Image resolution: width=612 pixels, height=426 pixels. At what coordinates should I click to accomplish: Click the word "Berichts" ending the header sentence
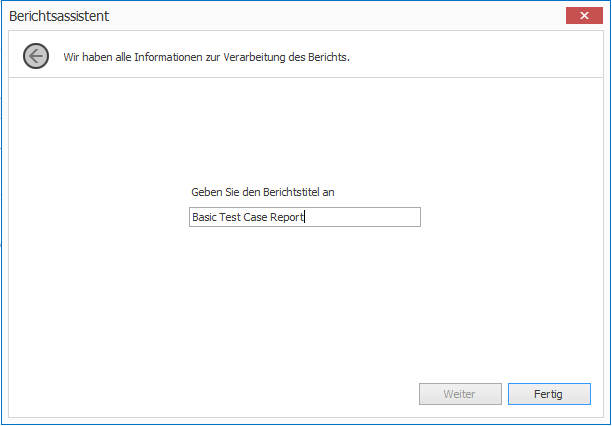[327, 57]
